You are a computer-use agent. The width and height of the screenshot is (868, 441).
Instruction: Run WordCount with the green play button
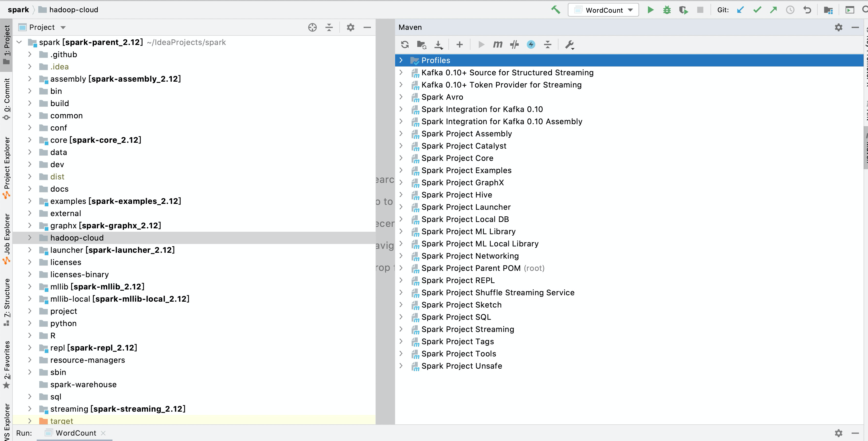[650, 10]
